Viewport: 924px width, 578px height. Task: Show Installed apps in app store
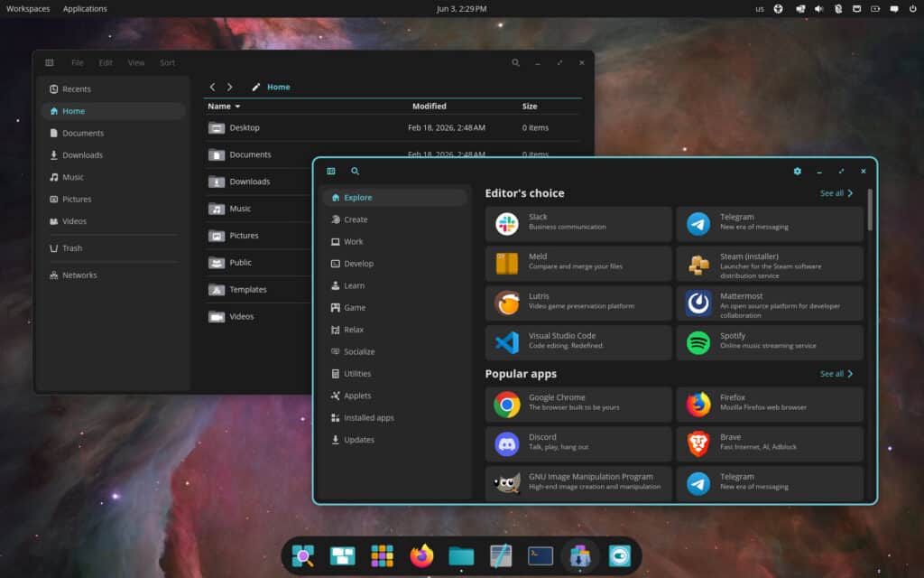point(395,417)
